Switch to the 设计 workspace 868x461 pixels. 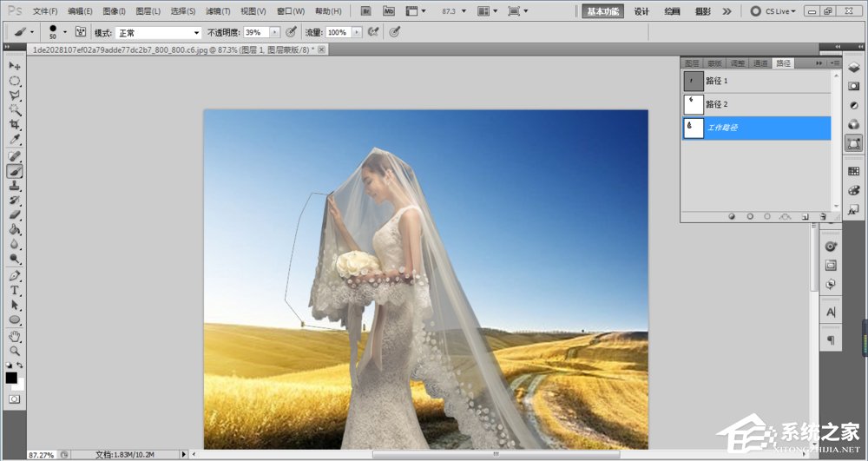tap(641, 11)
